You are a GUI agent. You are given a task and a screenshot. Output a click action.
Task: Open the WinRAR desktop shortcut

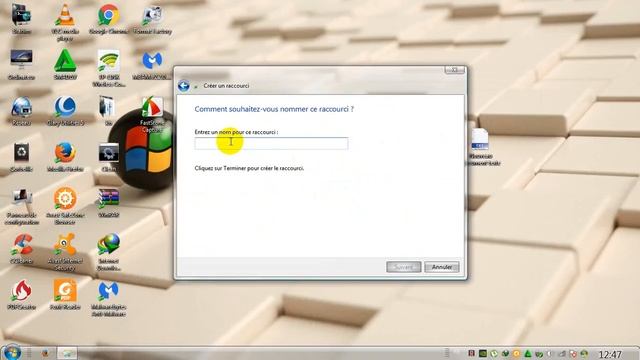(109, 203)
